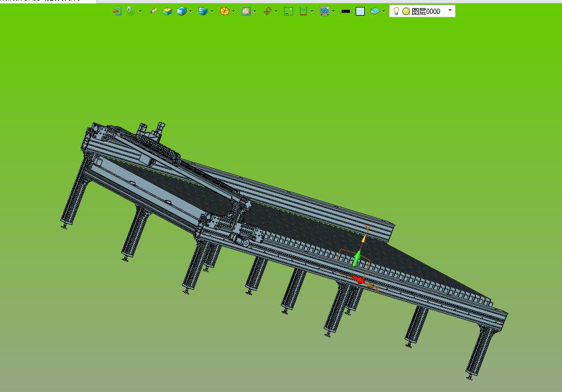
Task: Open the view orientation cube dropdown arrow
Action: pos(212,12)
